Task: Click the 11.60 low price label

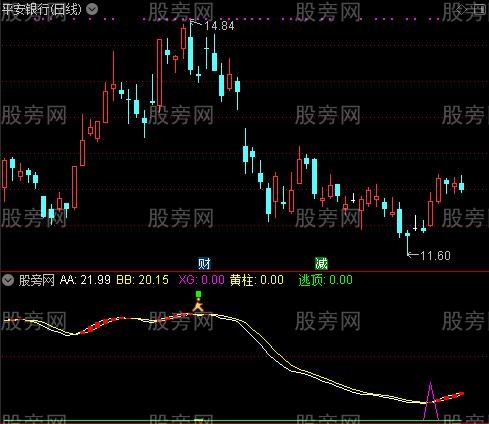Action: 435,256
